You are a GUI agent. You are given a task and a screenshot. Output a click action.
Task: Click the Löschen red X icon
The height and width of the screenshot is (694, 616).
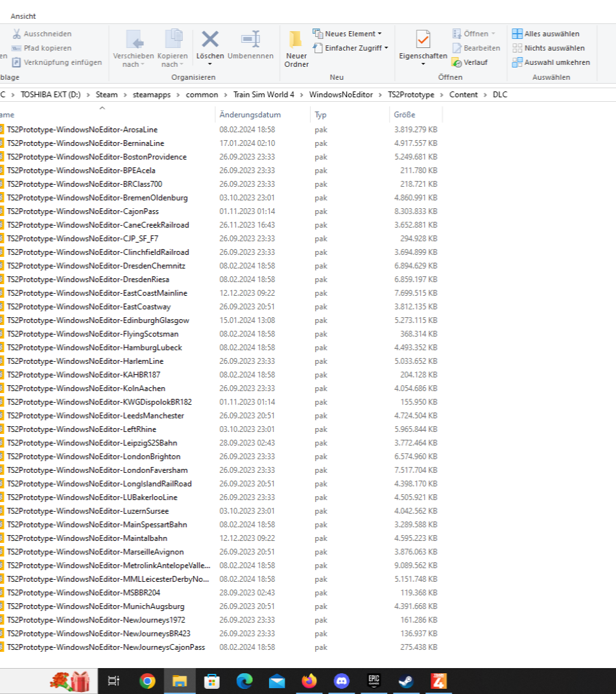tap(210, 39)
